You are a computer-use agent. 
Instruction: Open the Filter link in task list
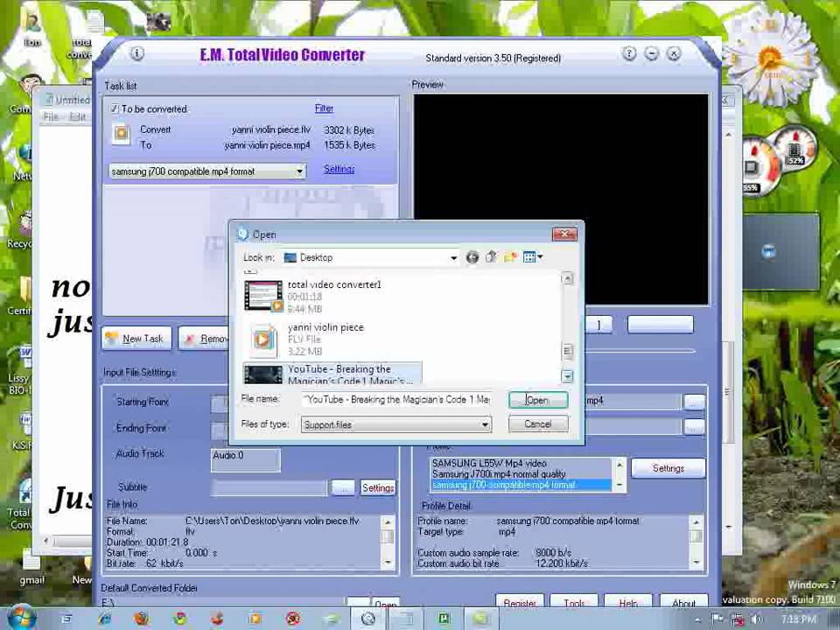click(324, 108)
